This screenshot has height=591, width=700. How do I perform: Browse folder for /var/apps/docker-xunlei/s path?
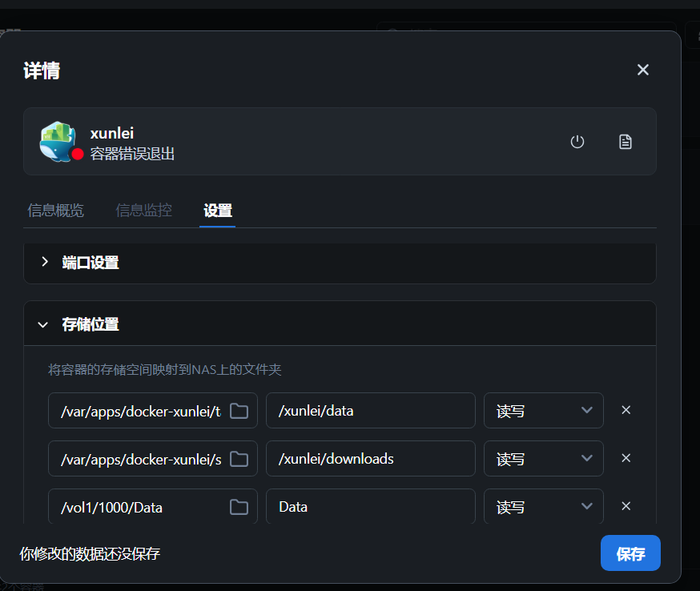239,459
